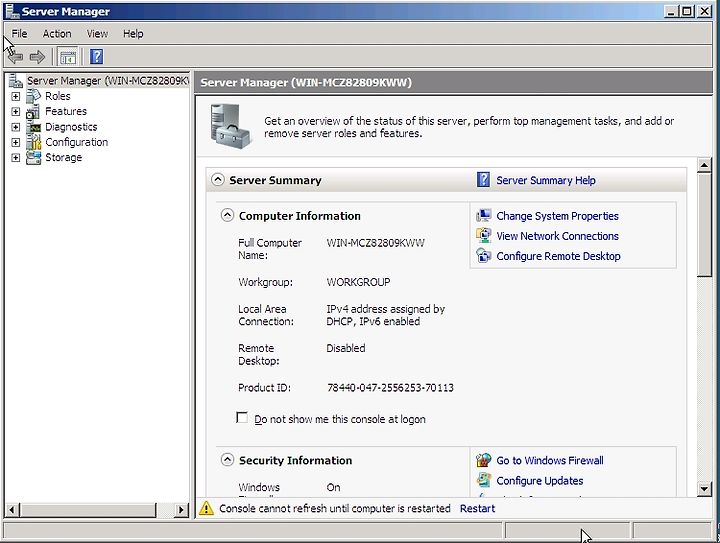The image size is (720, 543).
Task: Click the yellow warning icon near restart message
Action: point(206,508)
